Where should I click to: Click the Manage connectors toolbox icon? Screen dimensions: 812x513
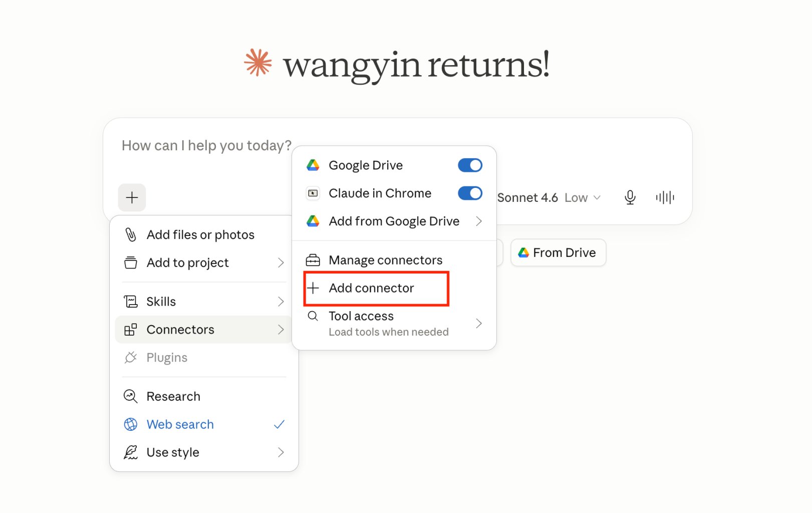click(313, 260)
